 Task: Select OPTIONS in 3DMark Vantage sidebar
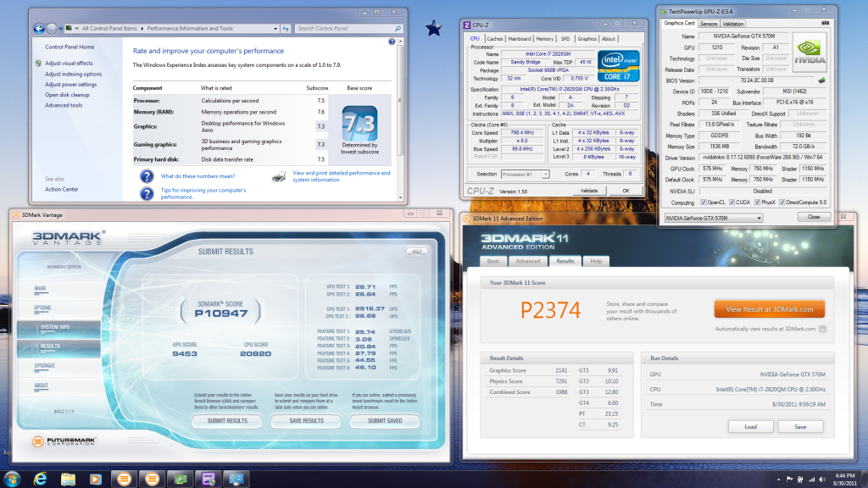(x=42, y=308)
